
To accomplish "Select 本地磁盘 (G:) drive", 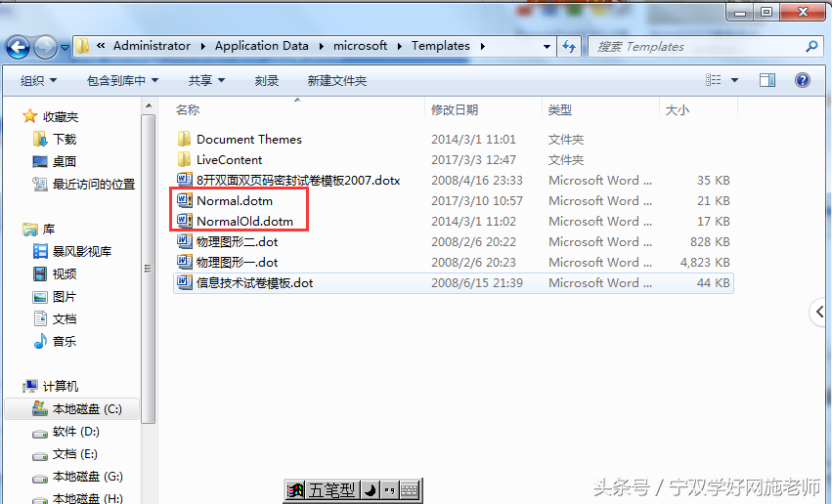I will pos(88,477).
